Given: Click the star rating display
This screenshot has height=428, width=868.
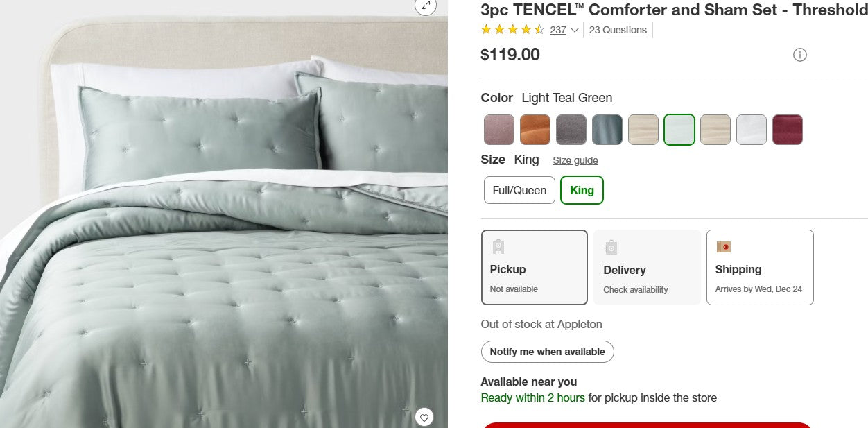Looking at the screenshot, I should coord(512,30).
